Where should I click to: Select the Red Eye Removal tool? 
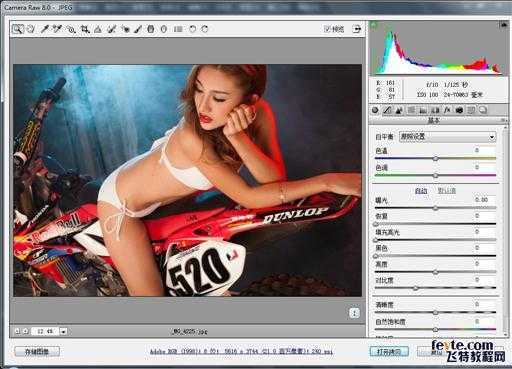point(126,29)
